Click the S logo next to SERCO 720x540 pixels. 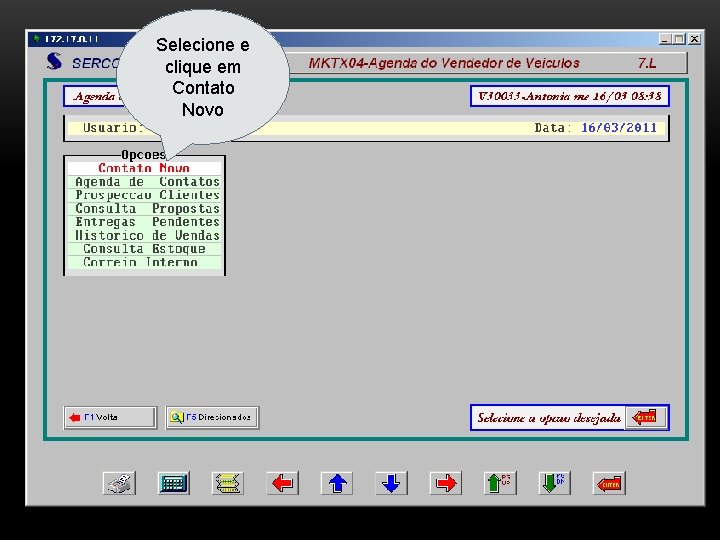pyautogui.click(x=54, y=62)
